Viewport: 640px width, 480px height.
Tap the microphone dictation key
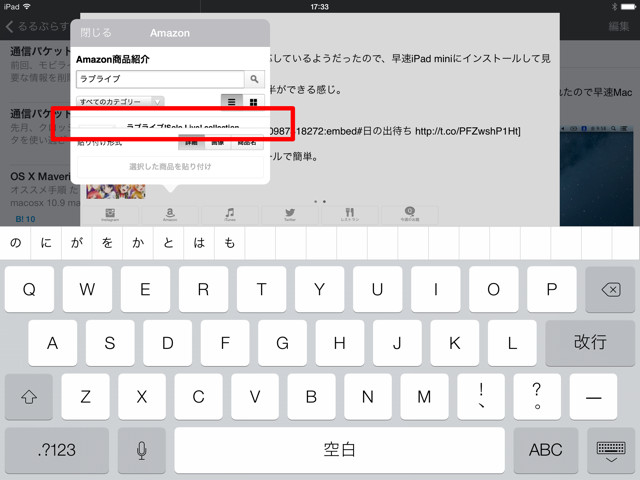[142, 450]
